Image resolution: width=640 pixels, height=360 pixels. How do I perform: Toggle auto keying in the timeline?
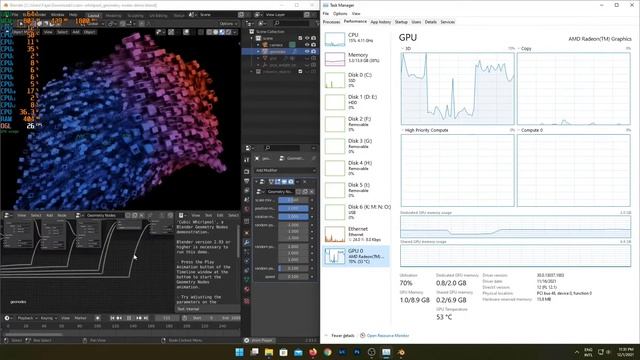tap(97, 318)
